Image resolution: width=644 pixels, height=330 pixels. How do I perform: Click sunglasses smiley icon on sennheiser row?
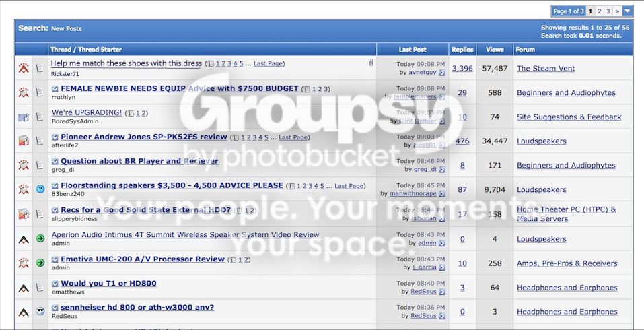coord(40,311)
